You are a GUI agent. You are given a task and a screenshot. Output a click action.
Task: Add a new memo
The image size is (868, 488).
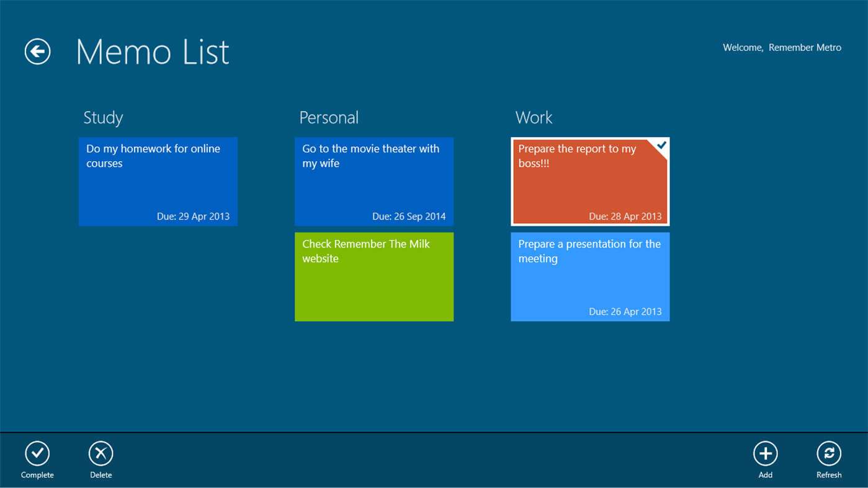(x=765, y=453)
